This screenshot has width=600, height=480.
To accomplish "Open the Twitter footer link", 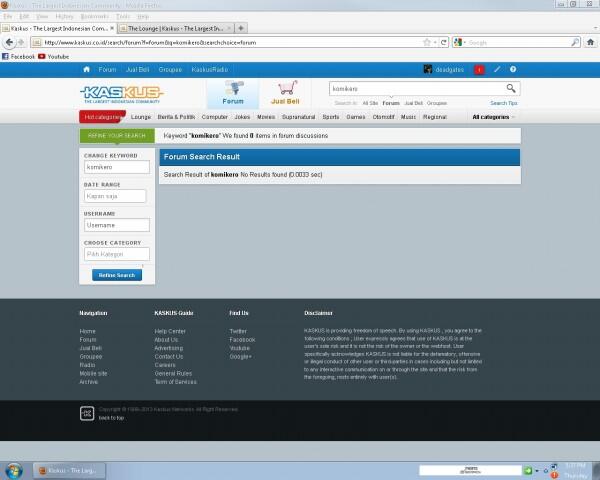I will (238, 331).
